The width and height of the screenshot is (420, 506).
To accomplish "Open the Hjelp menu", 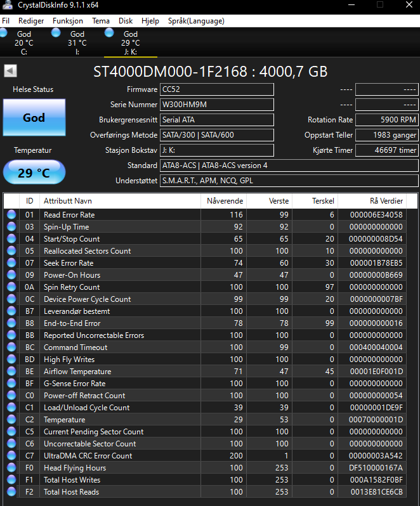I will click(x=150, y=21).
